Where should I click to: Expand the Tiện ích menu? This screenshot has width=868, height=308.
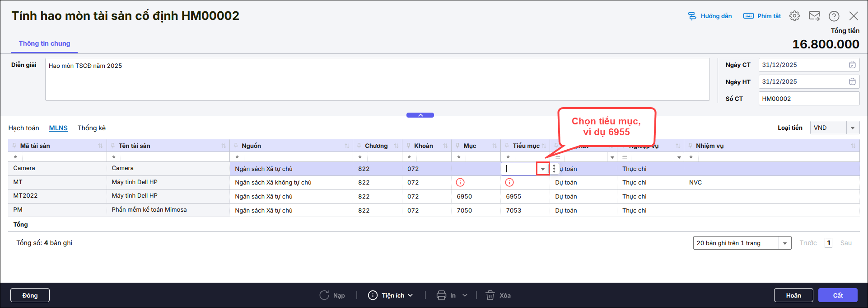click(391, 295)
